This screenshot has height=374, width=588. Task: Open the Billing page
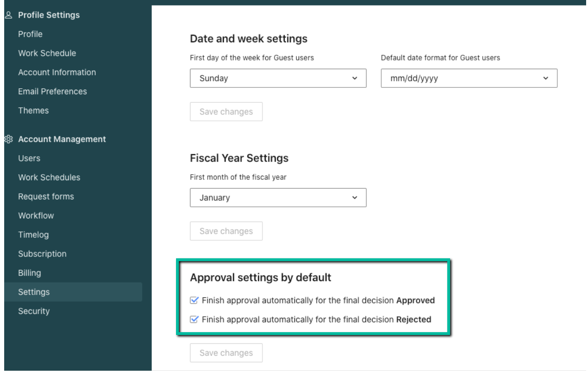(x=29, y=273)
